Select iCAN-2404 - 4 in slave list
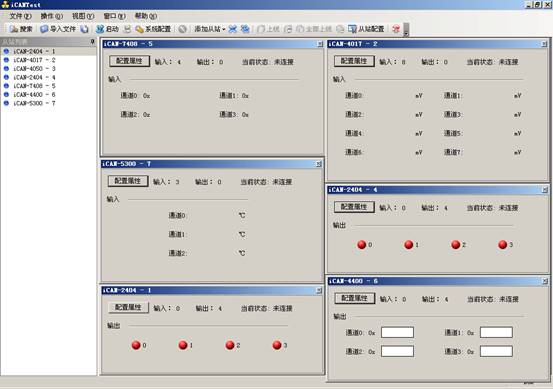Image resolution: width=553 pixels, height=389 pixels. pyautogui.click(x=34, y=77)
